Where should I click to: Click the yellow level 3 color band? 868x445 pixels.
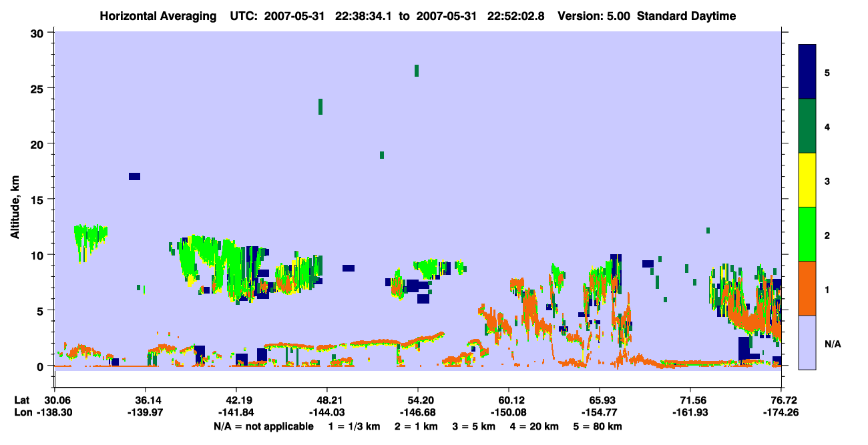pos(807,180)
